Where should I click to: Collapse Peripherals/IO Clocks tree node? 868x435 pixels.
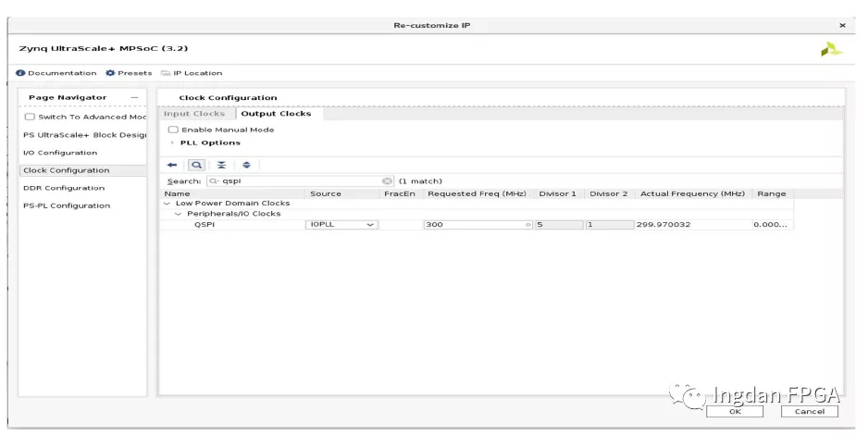click(x=179, y=214)
